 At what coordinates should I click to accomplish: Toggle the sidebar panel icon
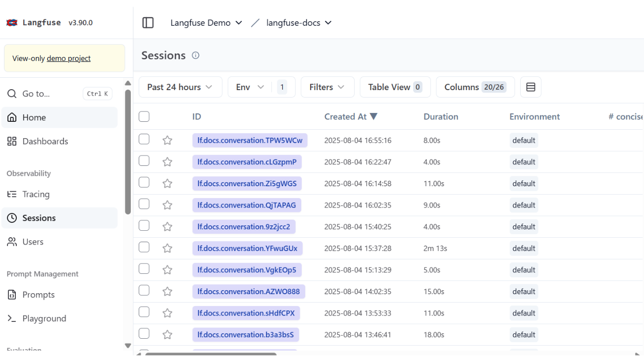tap(148, 23)
